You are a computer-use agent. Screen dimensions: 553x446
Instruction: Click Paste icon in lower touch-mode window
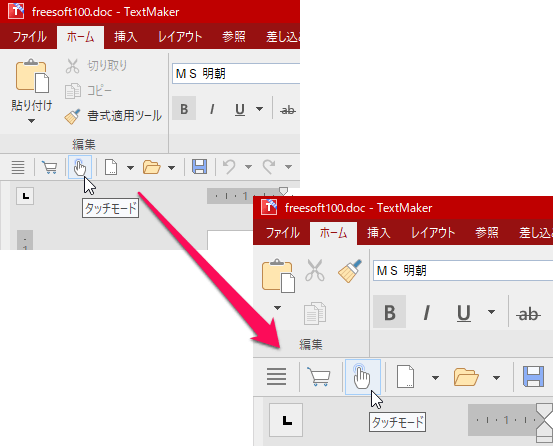[x=278, y=276]
